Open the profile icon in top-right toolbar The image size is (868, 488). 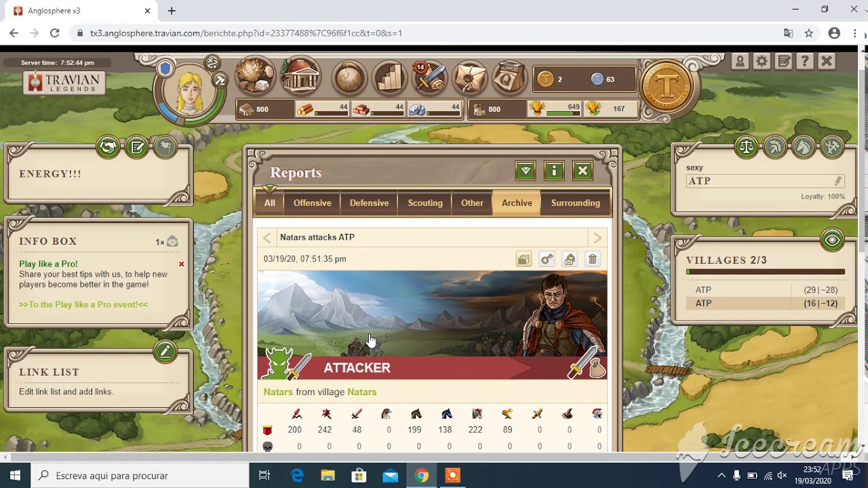tap(740, 61)
